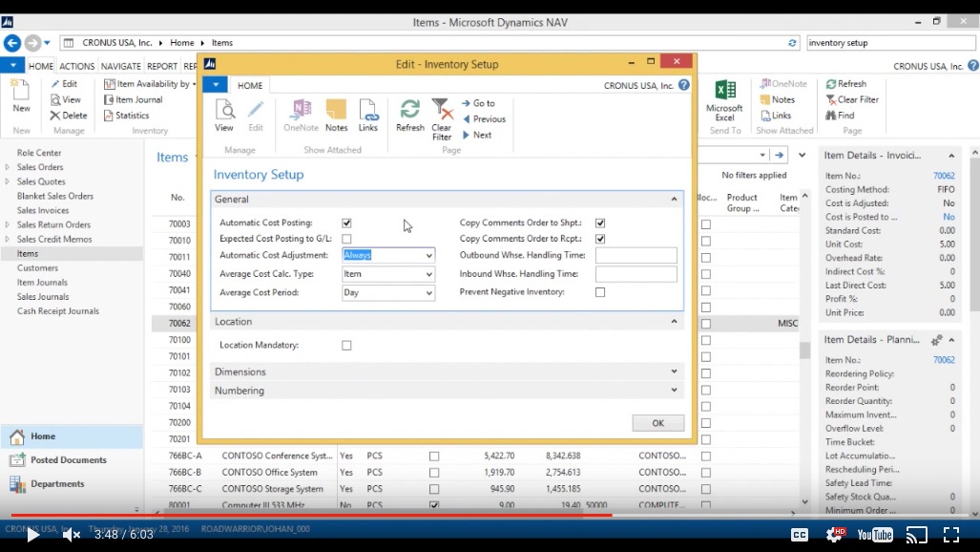Click Delete in Items window ribbon
Screen dimensions: 980x552
(x=69, y=116)
